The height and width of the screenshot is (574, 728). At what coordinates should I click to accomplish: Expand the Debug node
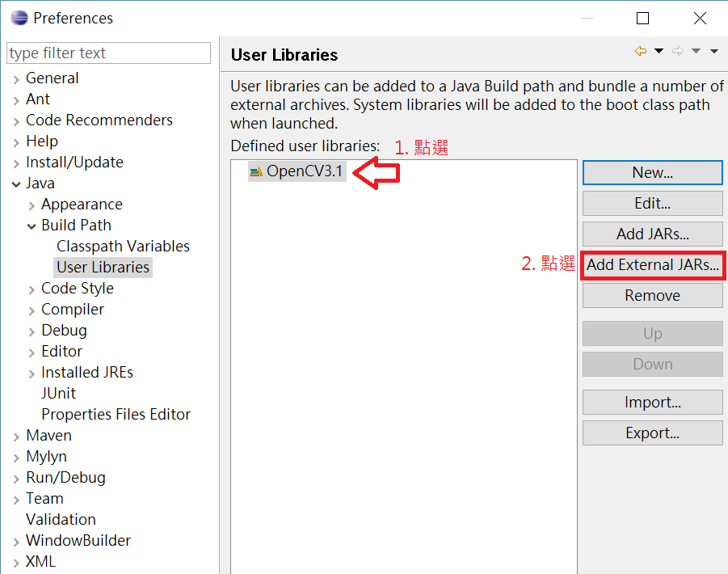coord(32,331)
